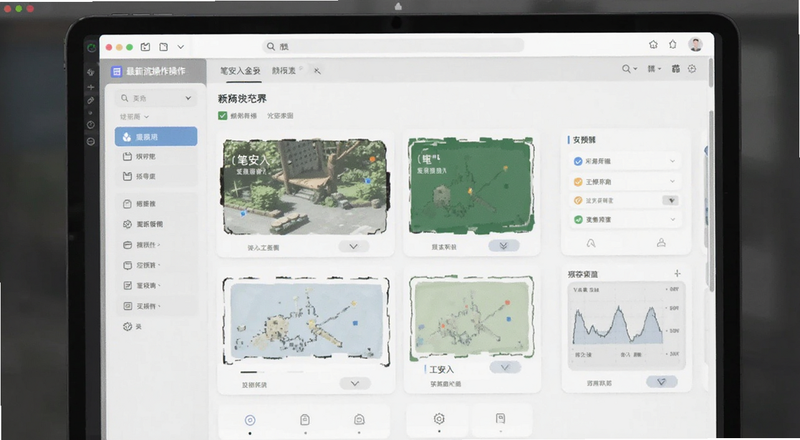Click the clipboard icon in bottom toolbar
The width and height of the screenshot is (800, 440).
point(305,420)
